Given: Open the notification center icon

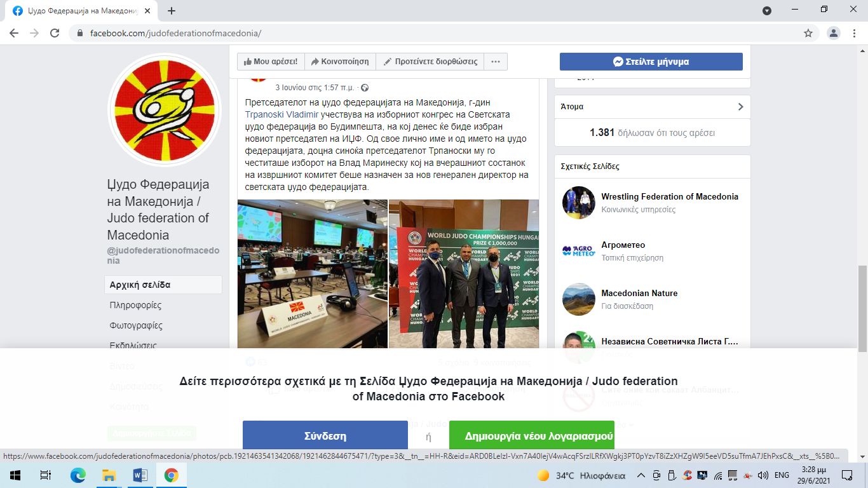Looking at the screenshot, I should pyautogui.click(x=847, y=475).
